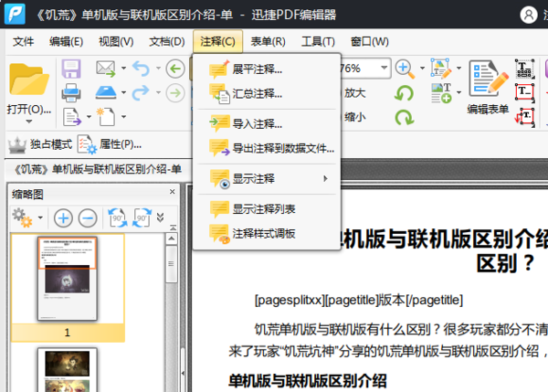Screen dimensions: 548x392
Task: Close the 缩略图 thumbnails panel
Action: [x=173, y=192]
